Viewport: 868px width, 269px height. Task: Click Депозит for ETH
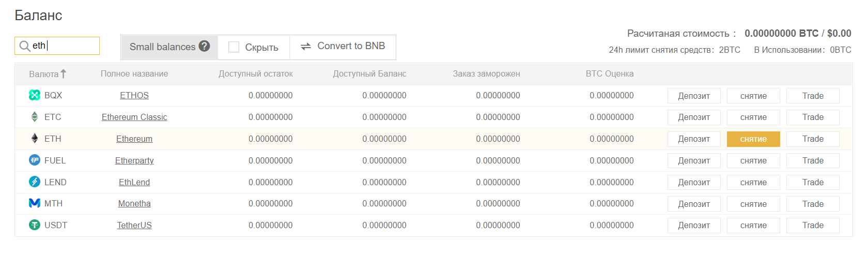tap(694, 139)
